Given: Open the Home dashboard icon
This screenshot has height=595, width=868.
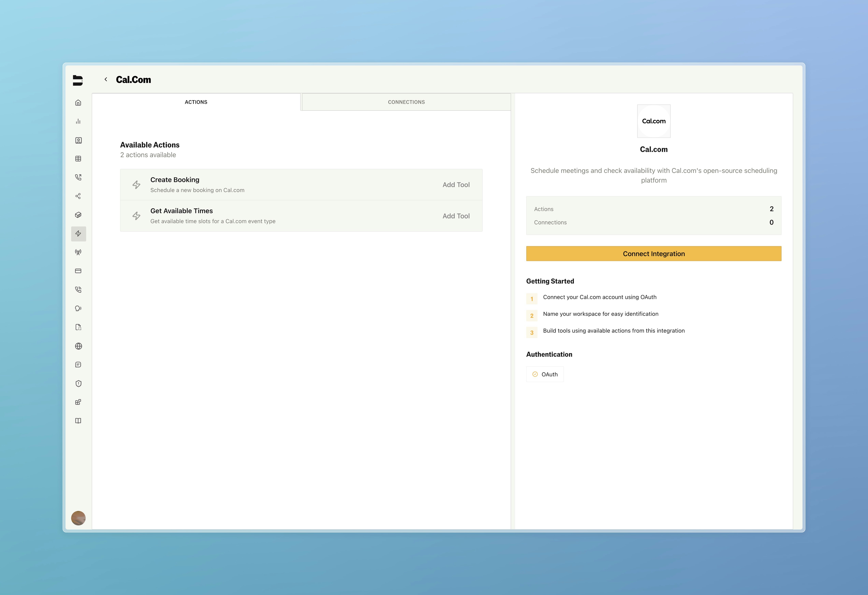Looking at the screenshot, I should coord(78,103).
